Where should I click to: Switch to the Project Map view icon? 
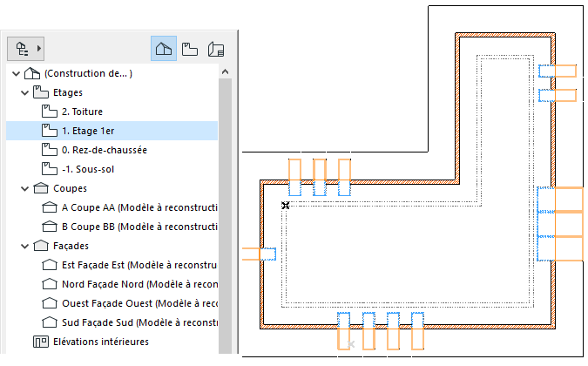pos(164,49)
